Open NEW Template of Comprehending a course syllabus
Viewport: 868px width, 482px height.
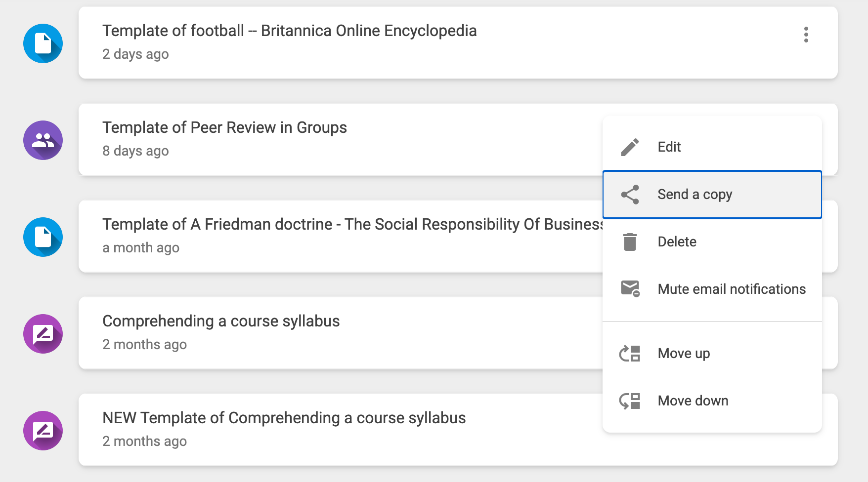(284, 418)
